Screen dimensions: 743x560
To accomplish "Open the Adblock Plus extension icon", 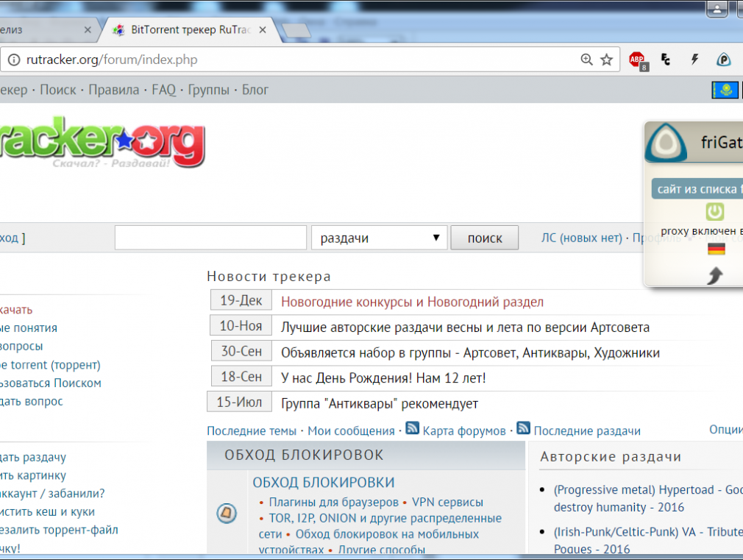I will click(x=637, y=60).
